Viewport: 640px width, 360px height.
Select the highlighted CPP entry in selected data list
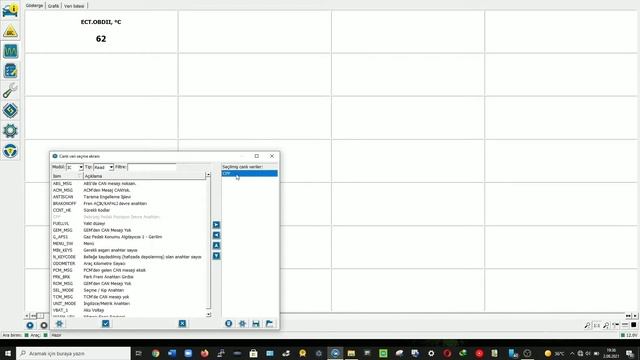[249, 173]
